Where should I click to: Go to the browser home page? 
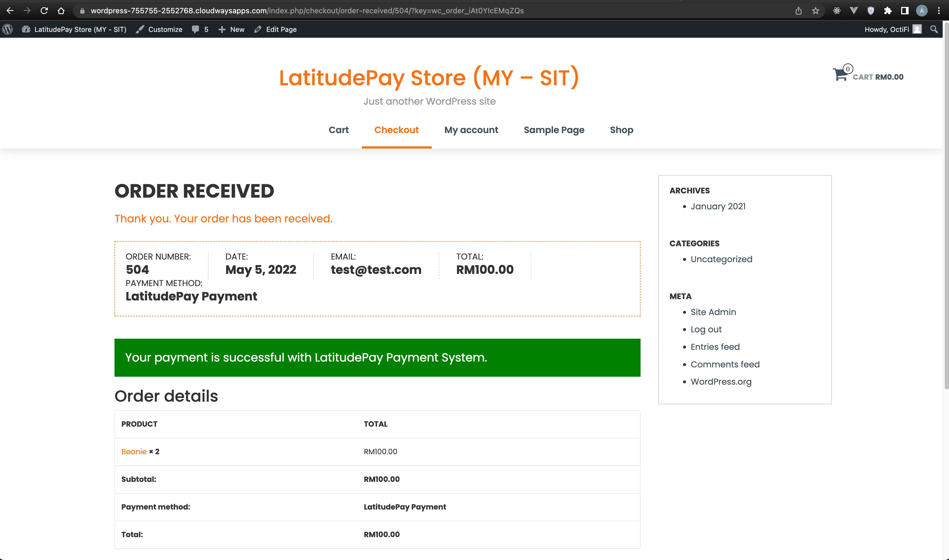(x=61, y=11)
